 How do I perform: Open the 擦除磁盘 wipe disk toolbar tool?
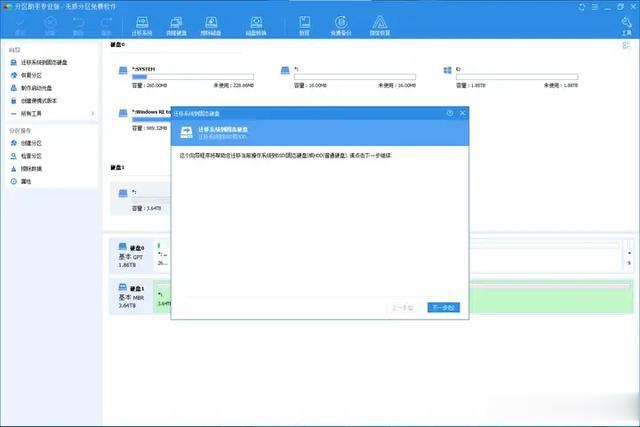coord(211,26)
